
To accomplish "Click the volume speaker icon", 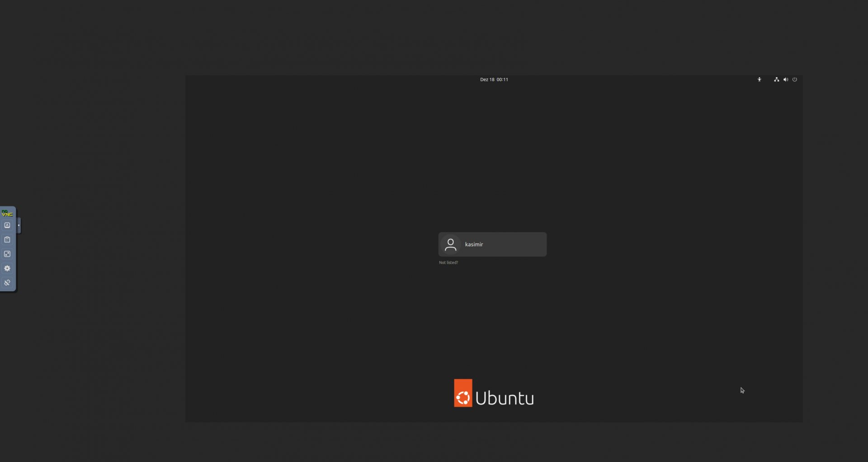I will point(786,79).
